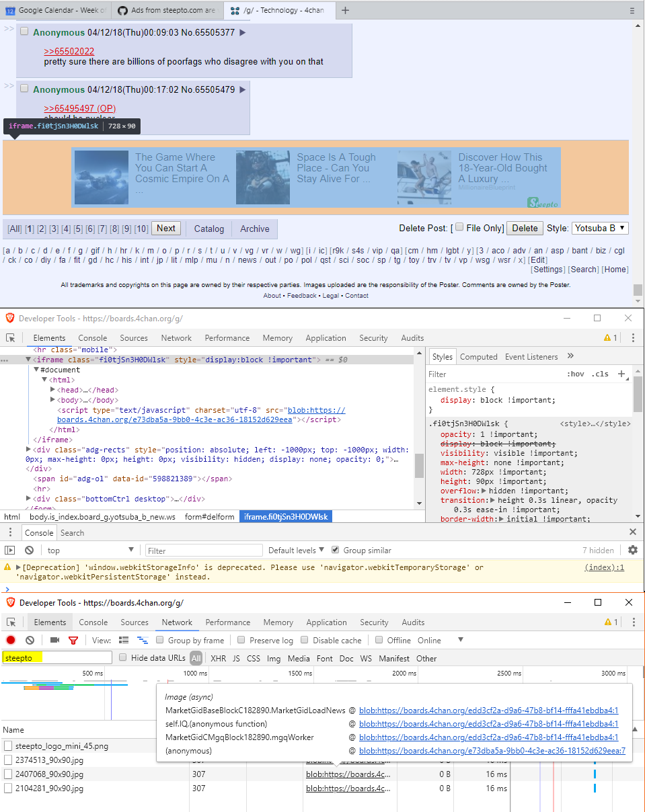
Task: Open the console context dropdown labeled top
Action: click(90, 551)
